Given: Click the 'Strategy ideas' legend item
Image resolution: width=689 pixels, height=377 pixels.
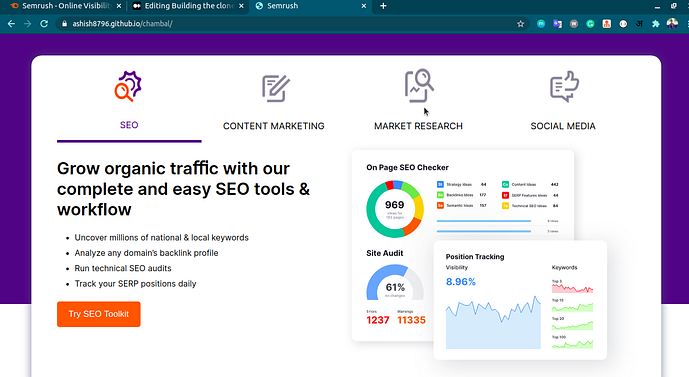Looking at the screenshot, I should pos(461,185).
